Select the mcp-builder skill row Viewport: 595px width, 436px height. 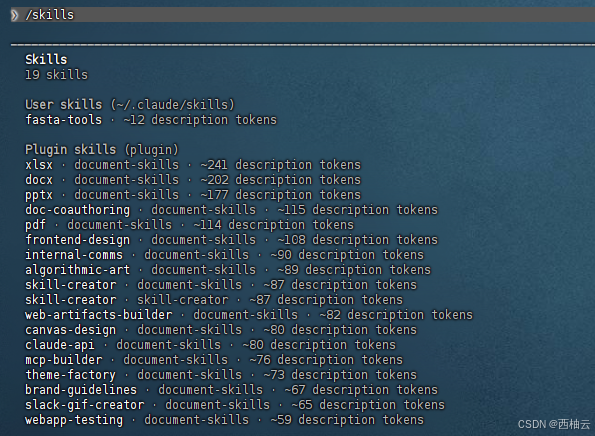214,360
